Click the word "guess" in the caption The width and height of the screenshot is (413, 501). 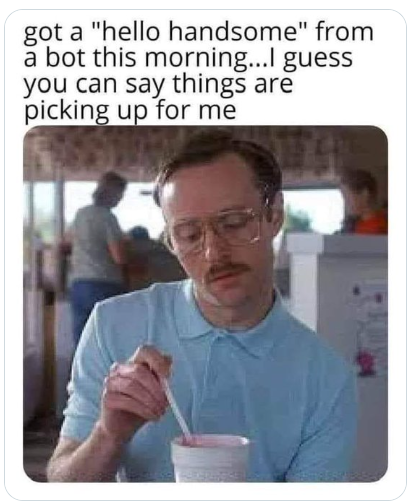318,59
